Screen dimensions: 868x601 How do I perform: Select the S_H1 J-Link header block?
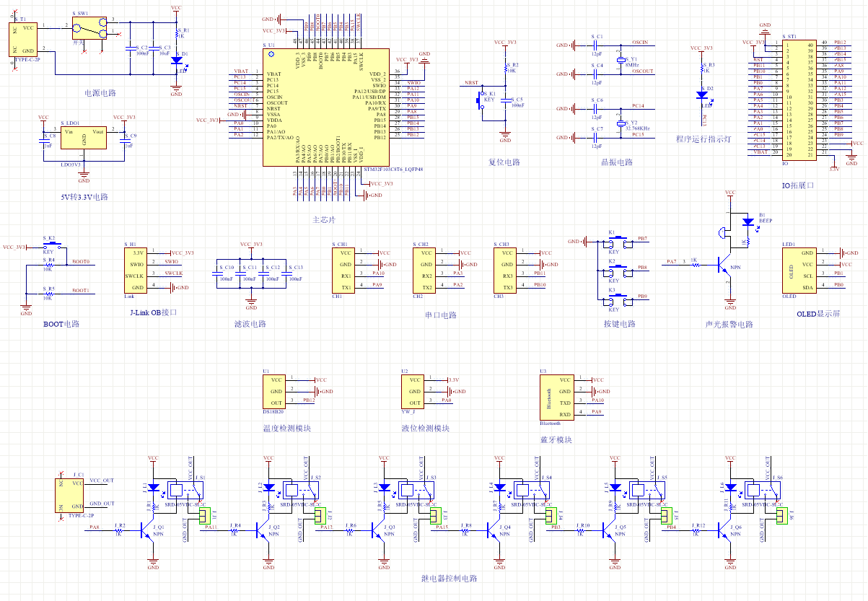136,271
